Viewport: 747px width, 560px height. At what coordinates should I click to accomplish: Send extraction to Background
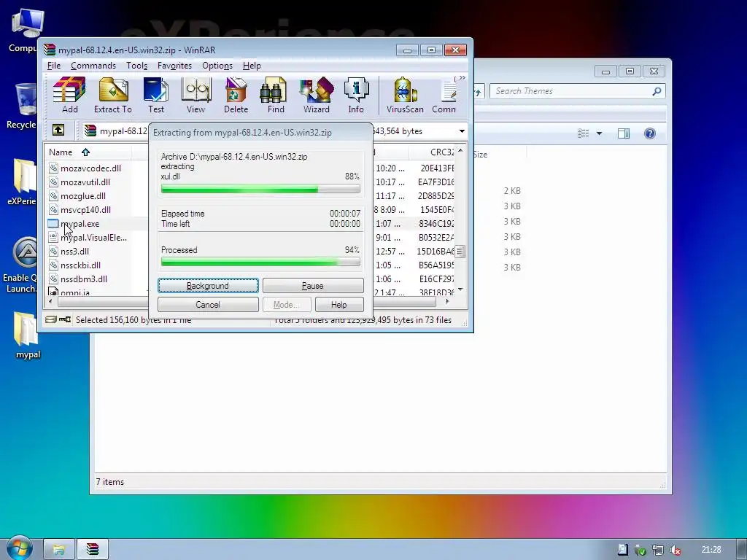tap(208, 286)
